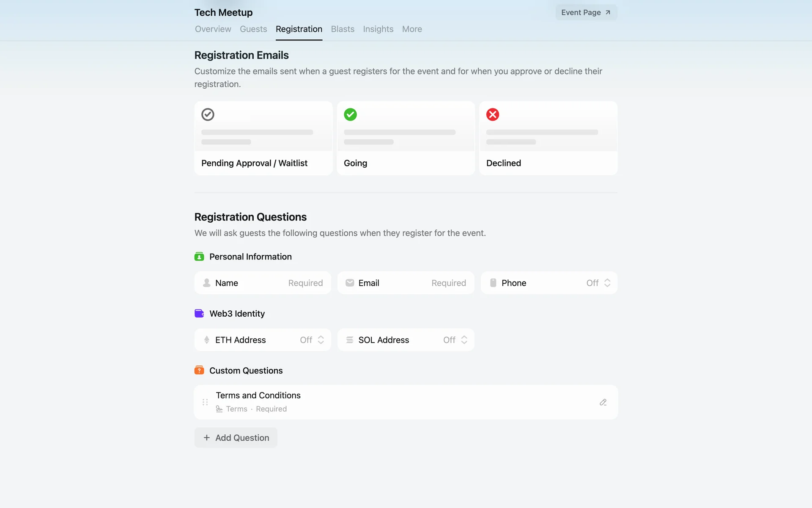Open the ETH Address Off dropdown
Screen dimensions: 812x508
312,340
